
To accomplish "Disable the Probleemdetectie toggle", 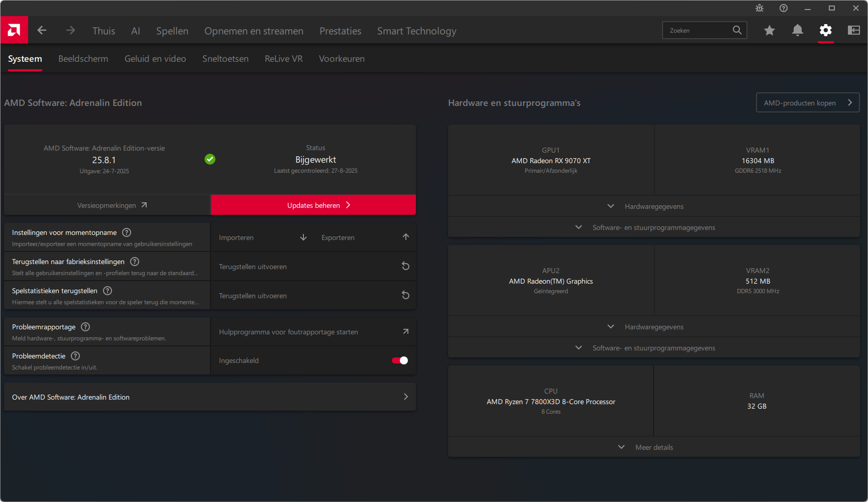I will pos(400,360).
